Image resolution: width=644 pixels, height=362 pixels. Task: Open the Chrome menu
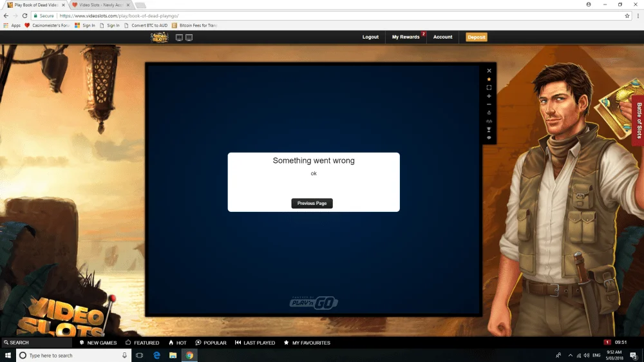[x=638, y=15]
